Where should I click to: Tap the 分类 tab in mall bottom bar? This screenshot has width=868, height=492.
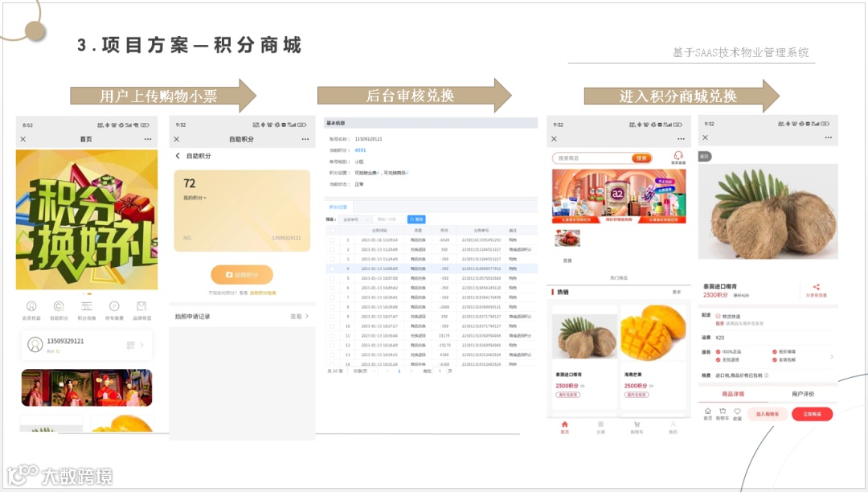pos(600,427)
